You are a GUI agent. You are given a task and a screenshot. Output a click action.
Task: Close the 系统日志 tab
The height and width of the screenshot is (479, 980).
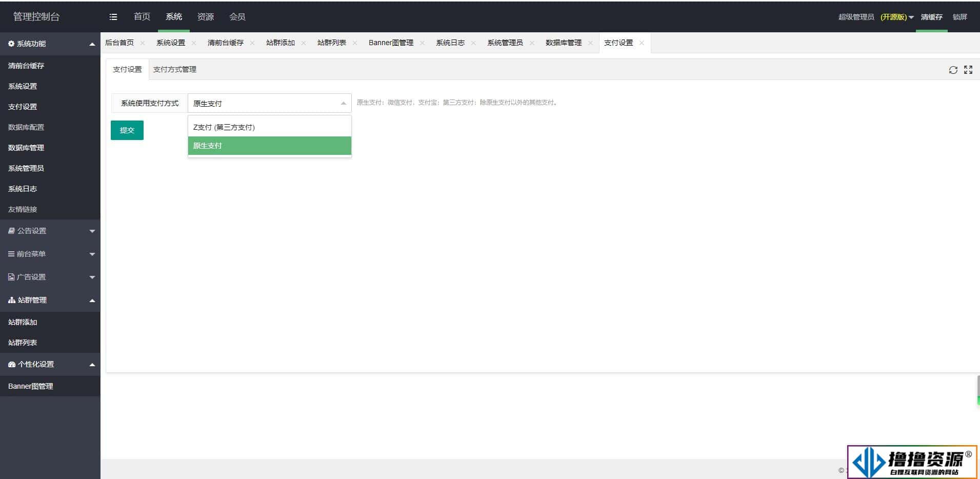pyautogui.click(x=473, y=43)
